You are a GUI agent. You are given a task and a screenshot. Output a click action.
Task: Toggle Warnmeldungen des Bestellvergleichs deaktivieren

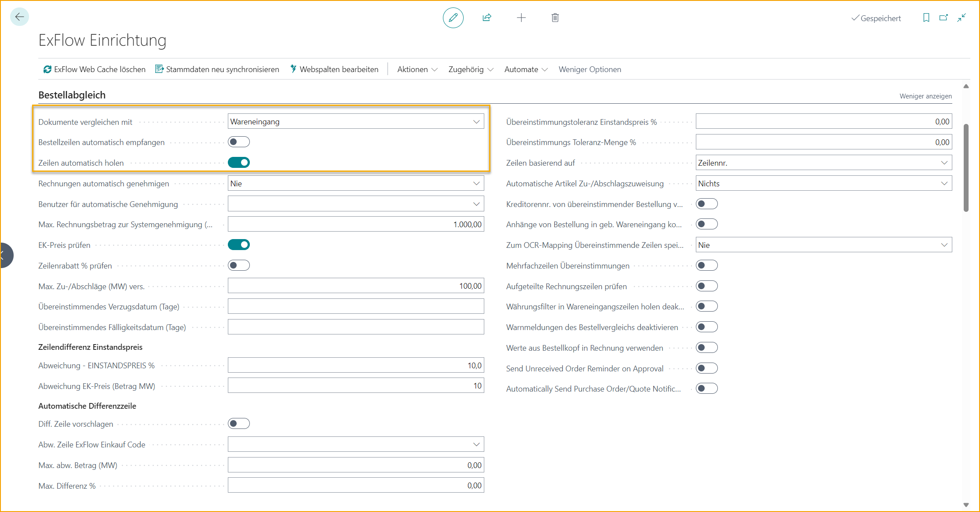(x=707, y=327)
